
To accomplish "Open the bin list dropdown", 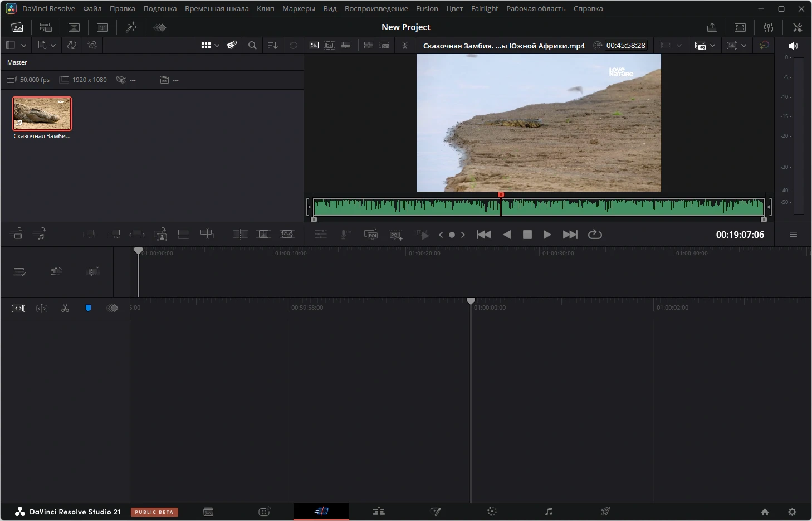I will coord(23,46).
